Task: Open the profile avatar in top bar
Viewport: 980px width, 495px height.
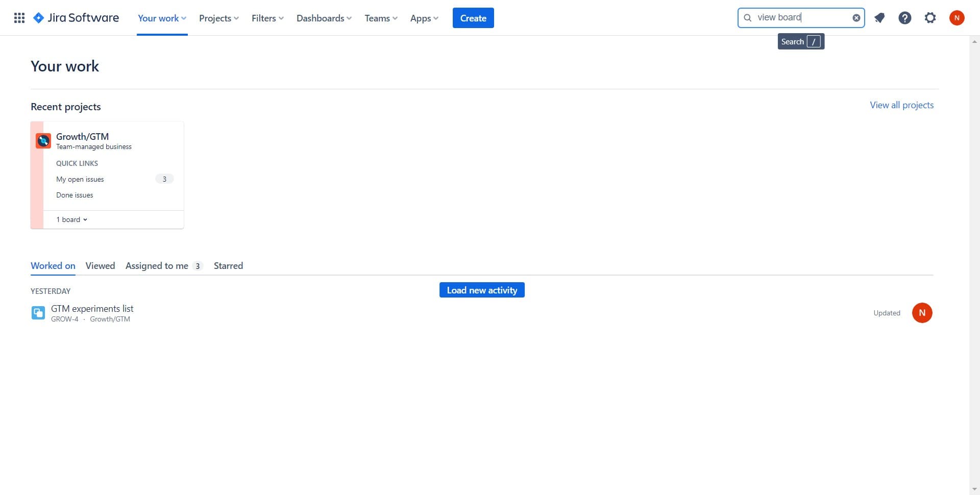Action: tap(957, 18)
